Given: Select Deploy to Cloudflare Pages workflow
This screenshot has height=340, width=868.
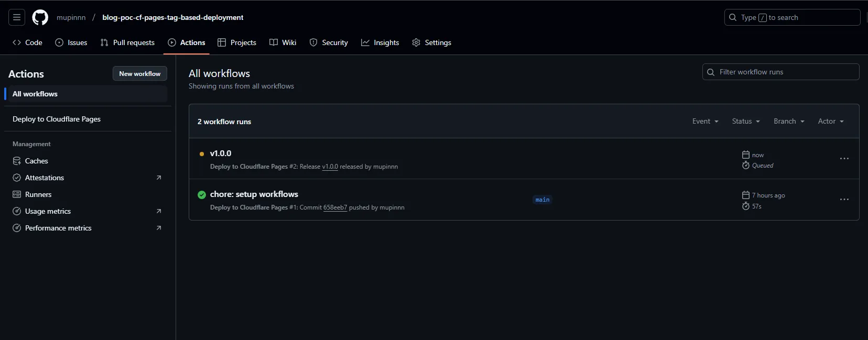Looking at the screenshot, I should click(x=57, y=119).
